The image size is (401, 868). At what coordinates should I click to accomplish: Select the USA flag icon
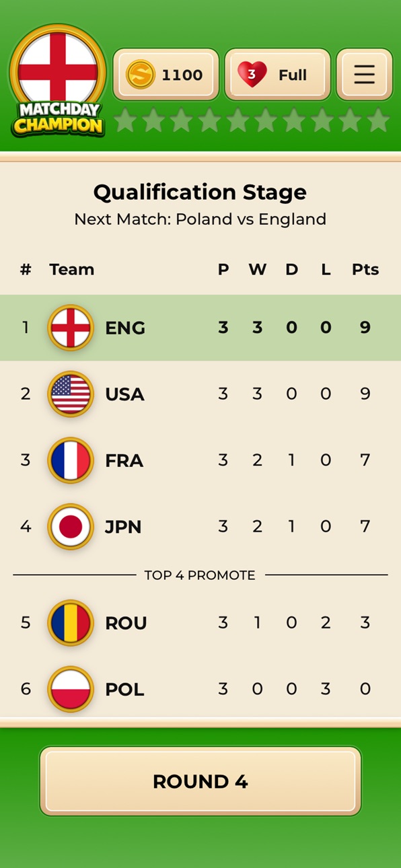pos(70,394)
